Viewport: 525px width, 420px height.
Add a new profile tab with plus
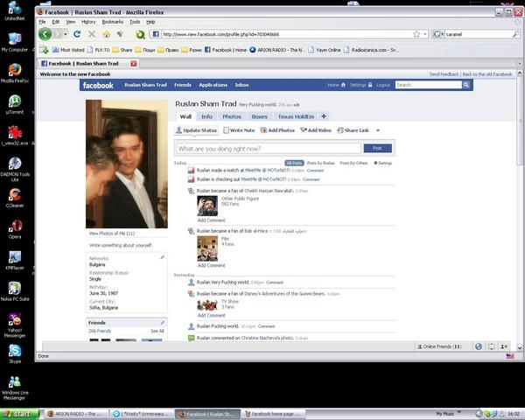(324, 116)
